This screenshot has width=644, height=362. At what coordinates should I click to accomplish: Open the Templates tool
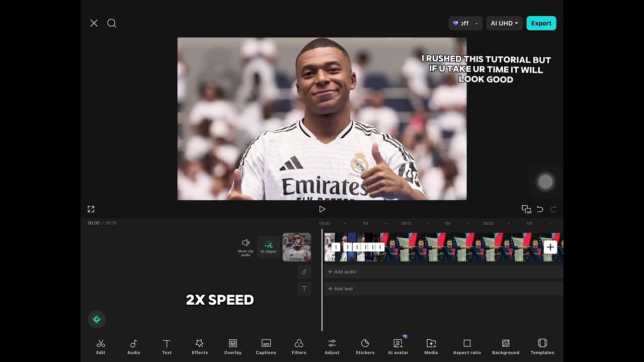542,347
